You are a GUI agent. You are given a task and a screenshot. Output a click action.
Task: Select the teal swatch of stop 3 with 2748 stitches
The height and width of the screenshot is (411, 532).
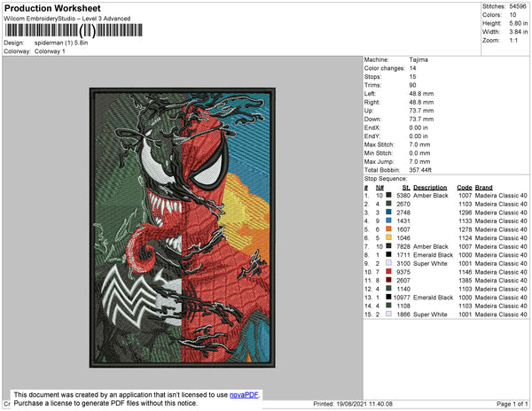388,212
